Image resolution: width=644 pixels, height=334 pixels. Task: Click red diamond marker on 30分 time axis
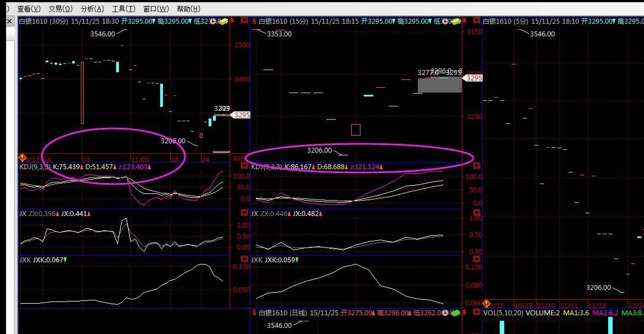coord(23,158)
